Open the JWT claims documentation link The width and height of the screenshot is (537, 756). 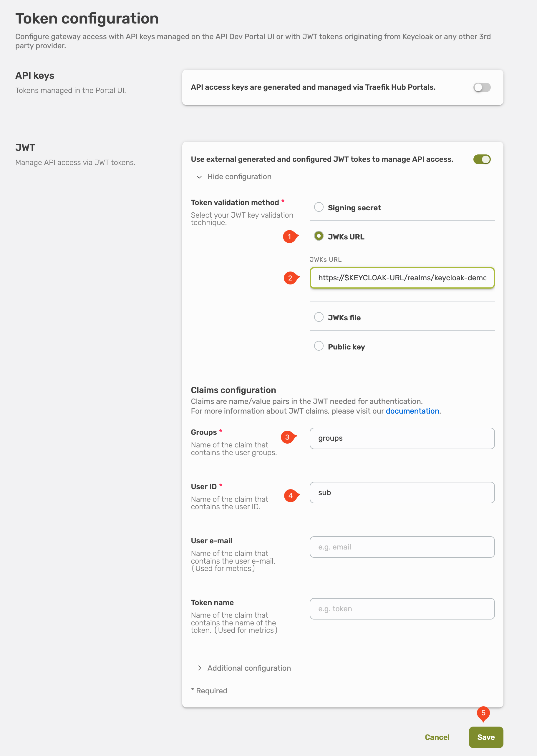point(412,411)
